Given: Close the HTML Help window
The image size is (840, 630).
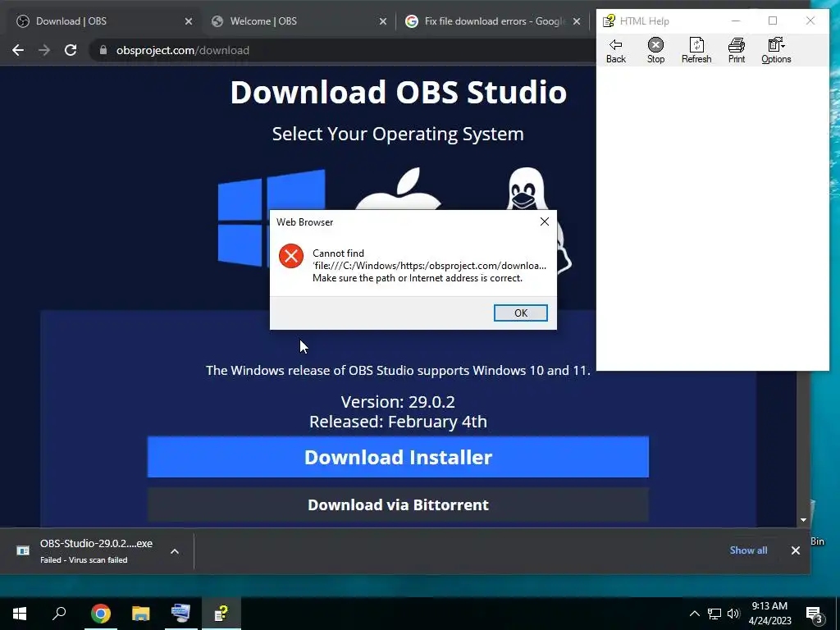Looking at the screenshot, I should point(810,21).
